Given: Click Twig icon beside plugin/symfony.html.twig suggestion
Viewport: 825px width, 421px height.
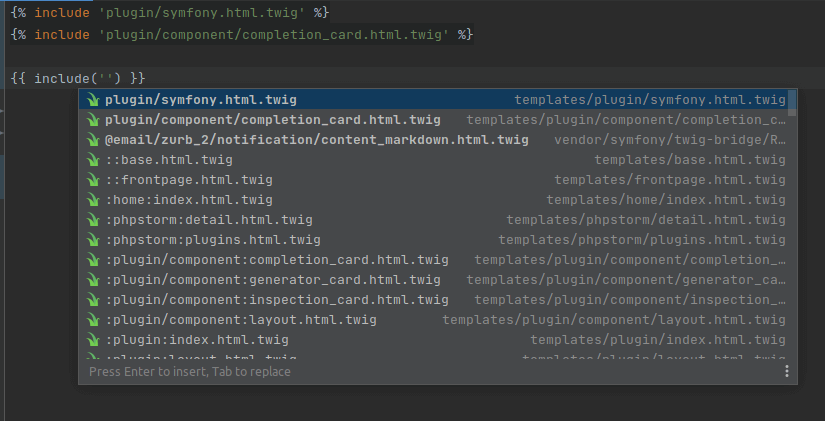Looking at the screenshot, I should [92, 100].
